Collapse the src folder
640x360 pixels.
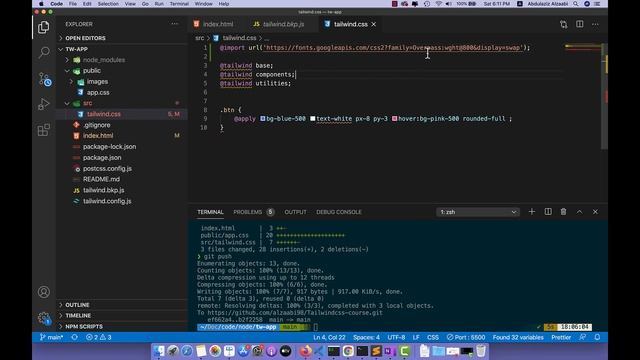click(x=87, y=103)
